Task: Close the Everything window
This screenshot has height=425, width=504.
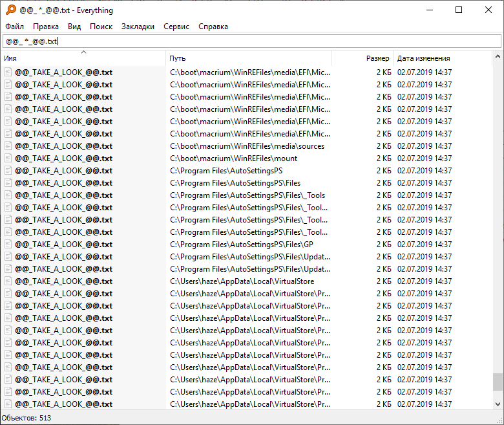Action: (x=488, y=10)
